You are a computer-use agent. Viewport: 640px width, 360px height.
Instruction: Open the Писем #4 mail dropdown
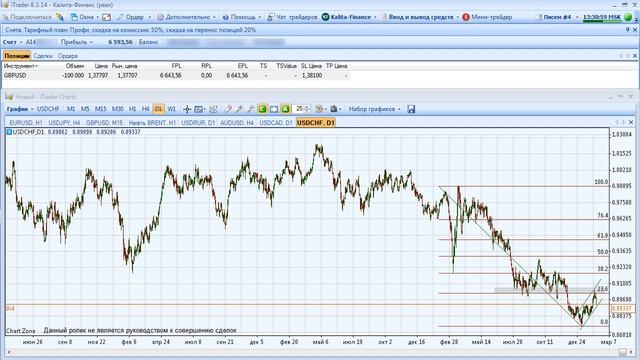click(557, 17)
